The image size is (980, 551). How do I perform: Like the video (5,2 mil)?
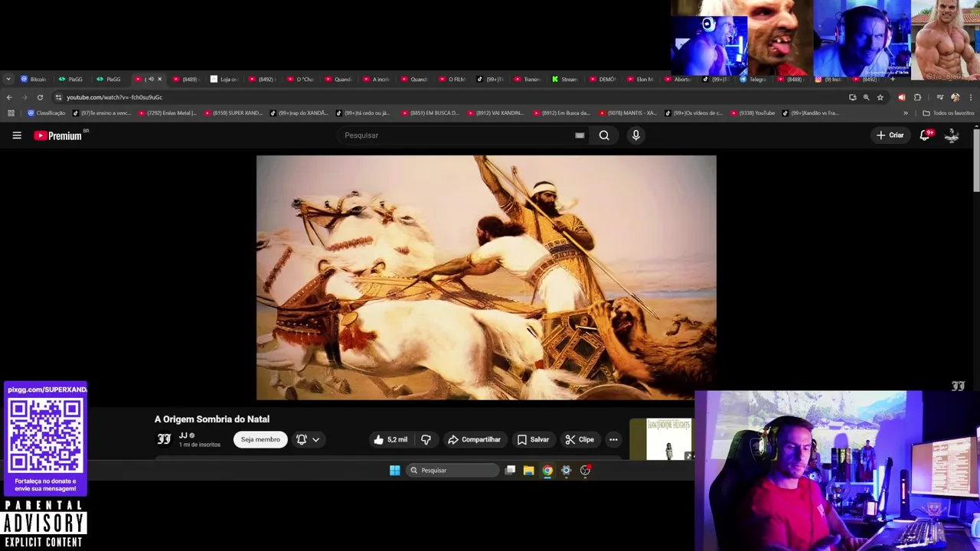pyautogui.click(x=390, y=439)
